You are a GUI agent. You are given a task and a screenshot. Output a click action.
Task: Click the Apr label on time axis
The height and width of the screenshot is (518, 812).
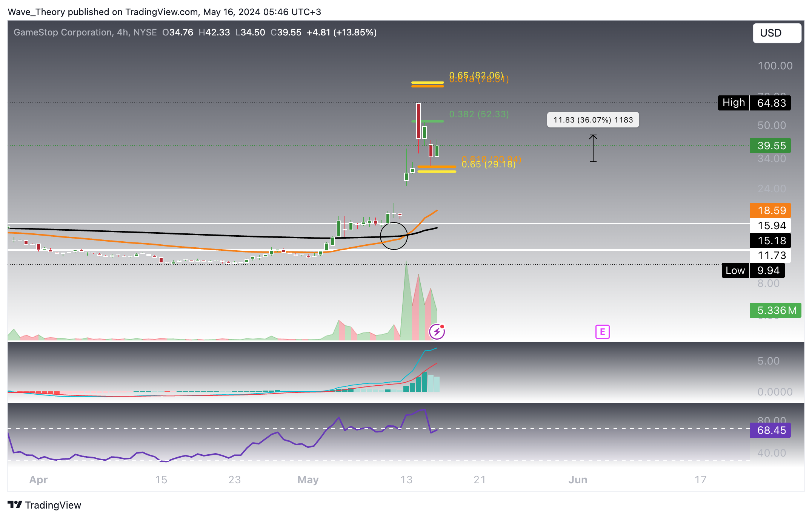coord(38,480)
